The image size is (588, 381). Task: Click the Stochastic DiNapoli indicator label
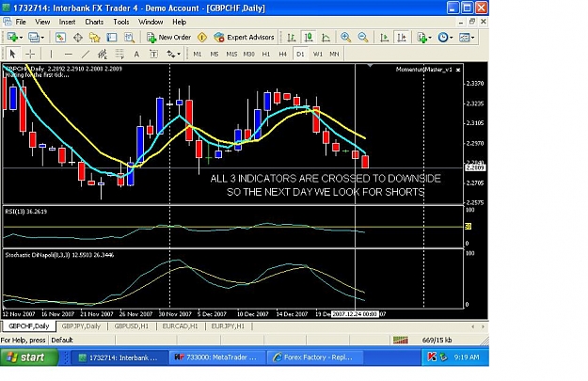click(59, 255)
